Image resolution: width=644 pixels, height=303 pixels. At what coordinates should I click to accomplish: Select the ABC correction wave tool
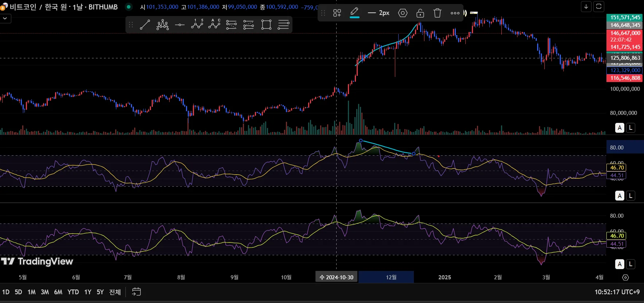click(214, 25)
